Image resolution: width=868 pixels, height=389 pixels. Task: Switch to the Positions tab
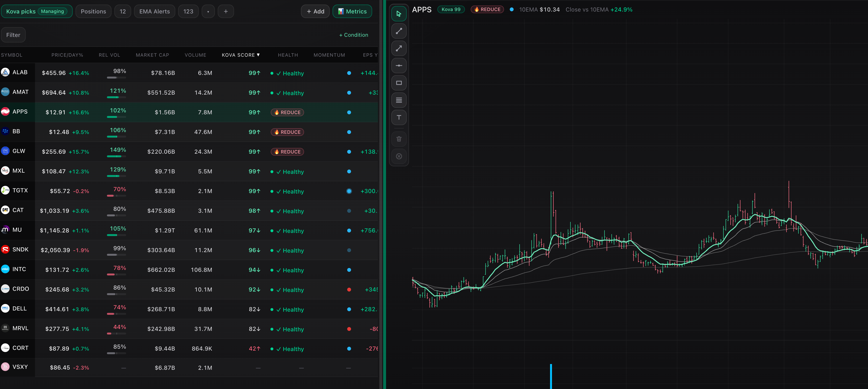point(93,12)
